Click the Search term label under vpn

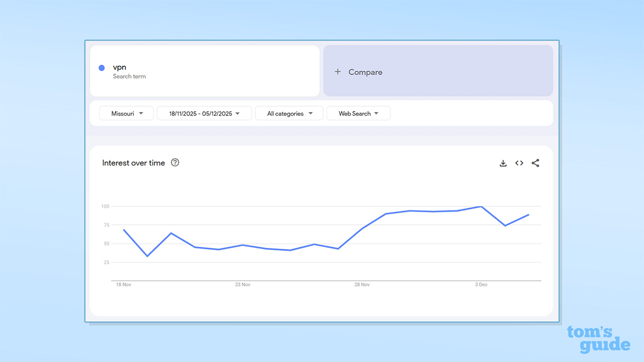coord(129,76)
